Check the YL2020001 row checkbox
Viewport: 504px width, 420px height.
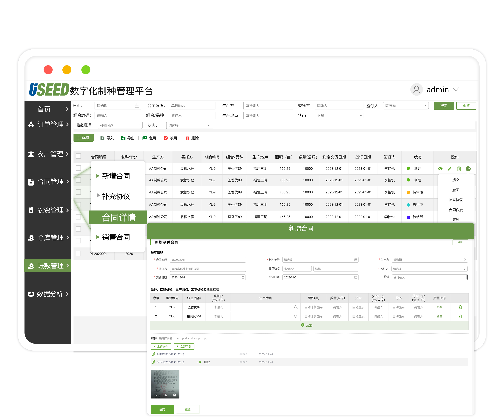coord(78,253)
